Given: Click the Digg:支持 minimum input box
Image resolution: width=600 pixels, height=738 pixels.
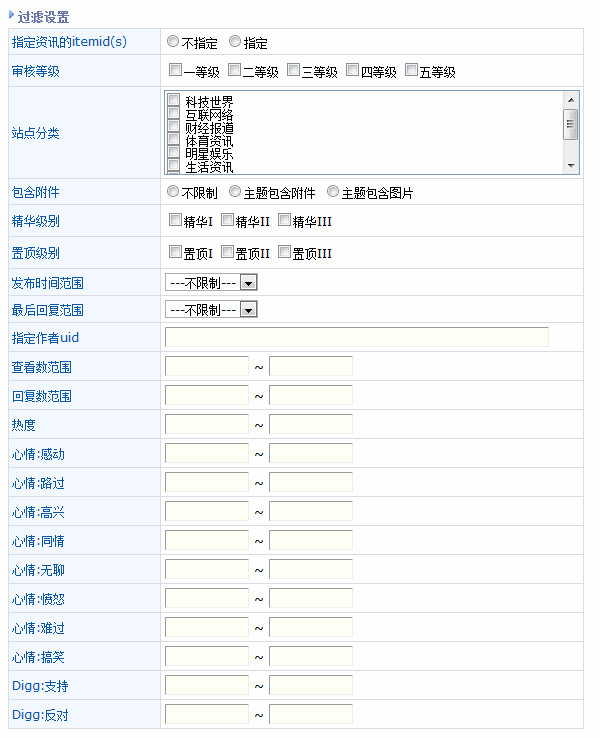Looking at the screenshot, I should point(207,686).
